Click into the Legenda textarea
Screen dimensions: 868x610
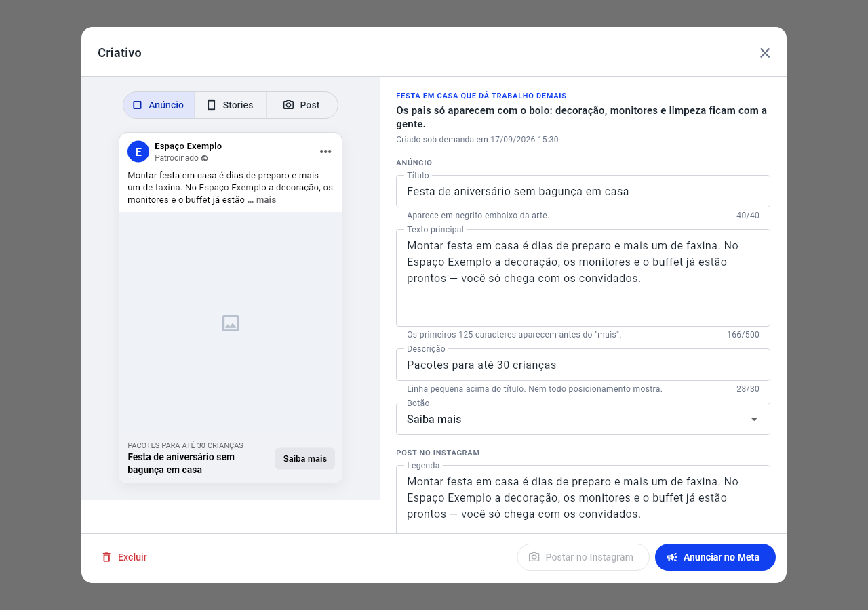pos(583,500)
